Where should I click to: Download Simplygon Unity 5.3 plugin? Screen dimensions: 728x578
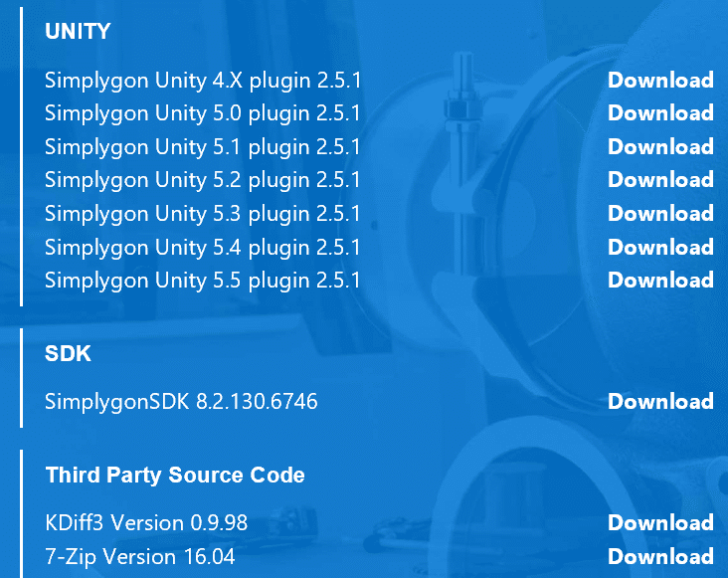point(660,214)
